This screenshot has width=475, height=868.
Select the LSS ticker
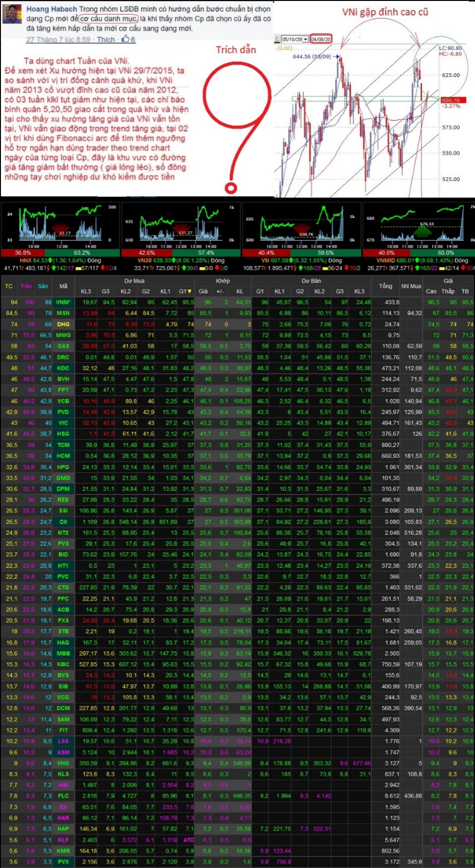[x=63, y=741]
